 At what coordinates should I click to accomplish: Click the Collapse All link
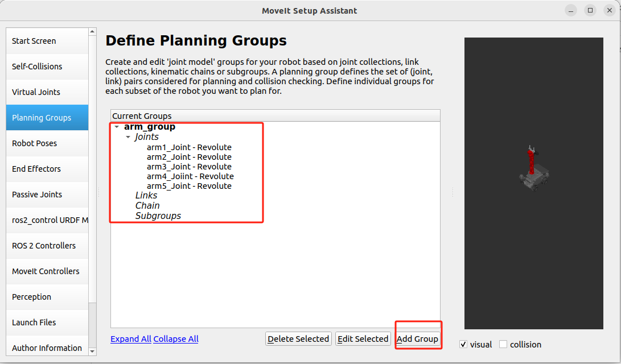[x=176, y=339]
